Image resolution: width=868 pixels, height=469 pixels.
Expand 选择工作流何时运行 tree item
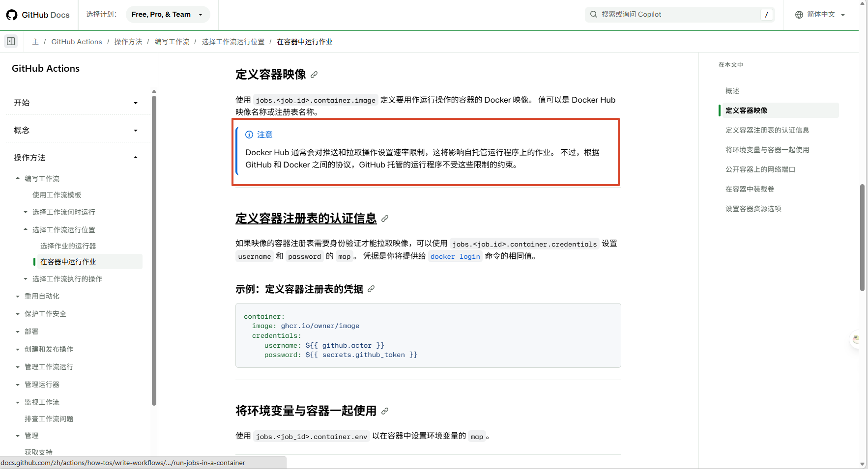[64, 212]
